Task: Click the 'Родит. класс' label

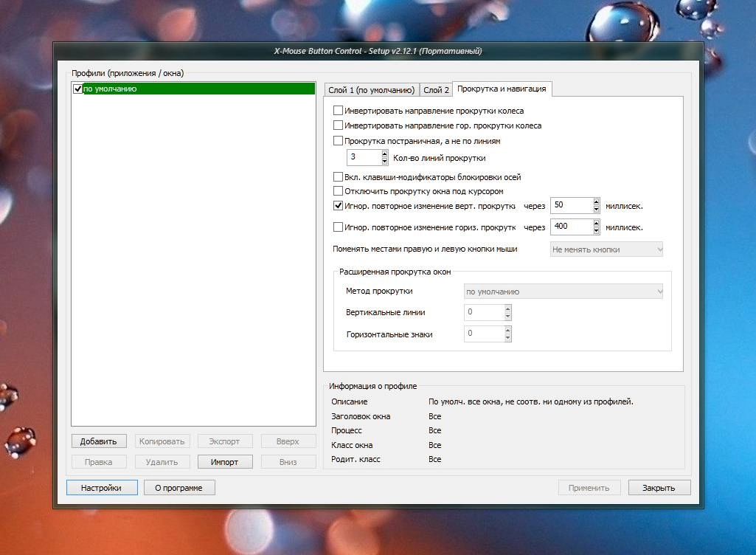Action: [x=356, y=459]
